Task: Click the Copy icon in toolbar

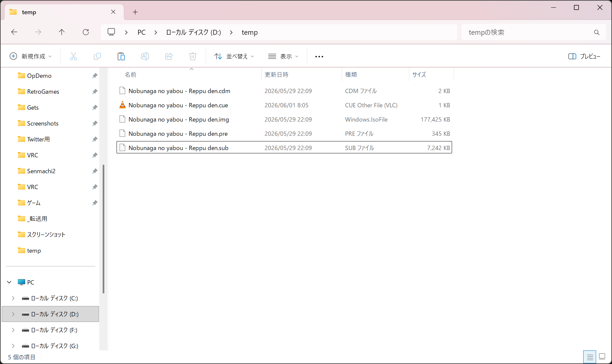Action: pyautogui.click(x=97, y=56)
